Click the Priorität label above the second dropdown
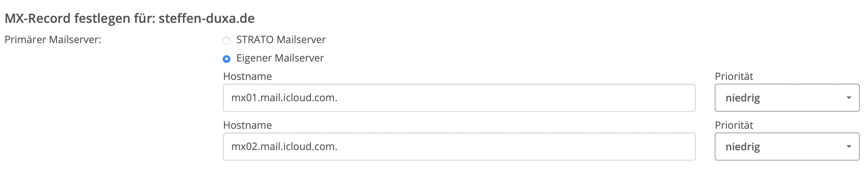The height and width of the screenshot is (170, 868). pos(734,125)
